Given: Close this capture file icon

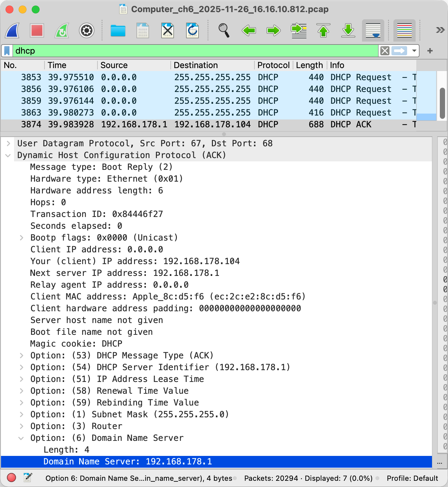Looking at the screenshot, I should point(167,31).
